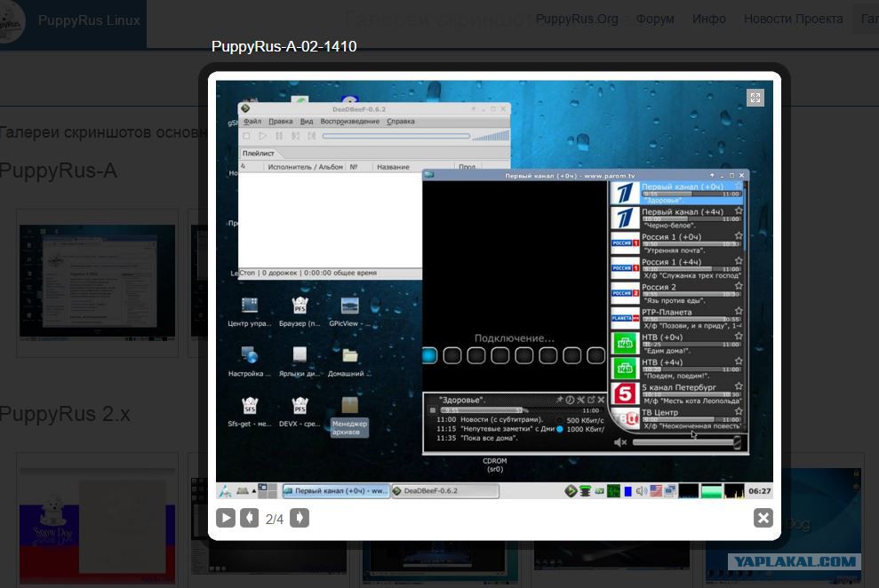Open Новости Проекта header link
The image size is (879, 588).
793,19
